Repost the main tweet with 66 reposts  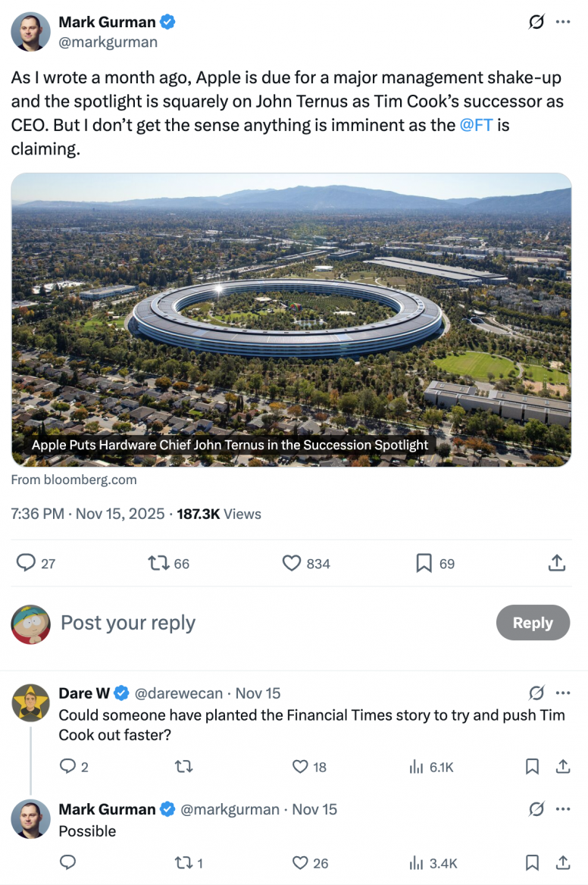point(158,563)
